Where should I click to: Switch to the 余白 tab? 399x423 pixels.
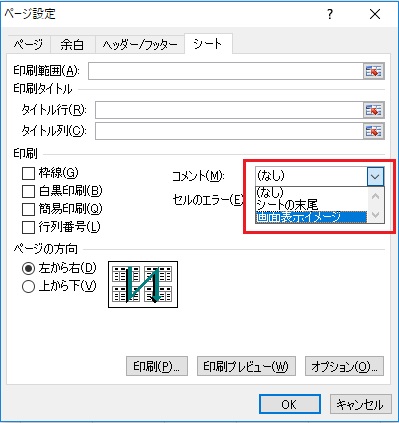pyautogui.click(x=72, y=44)
